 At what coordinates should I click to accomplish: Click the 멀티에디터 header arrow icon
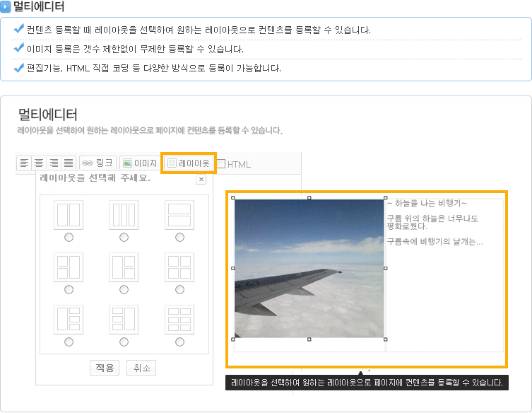coord(6,6)
